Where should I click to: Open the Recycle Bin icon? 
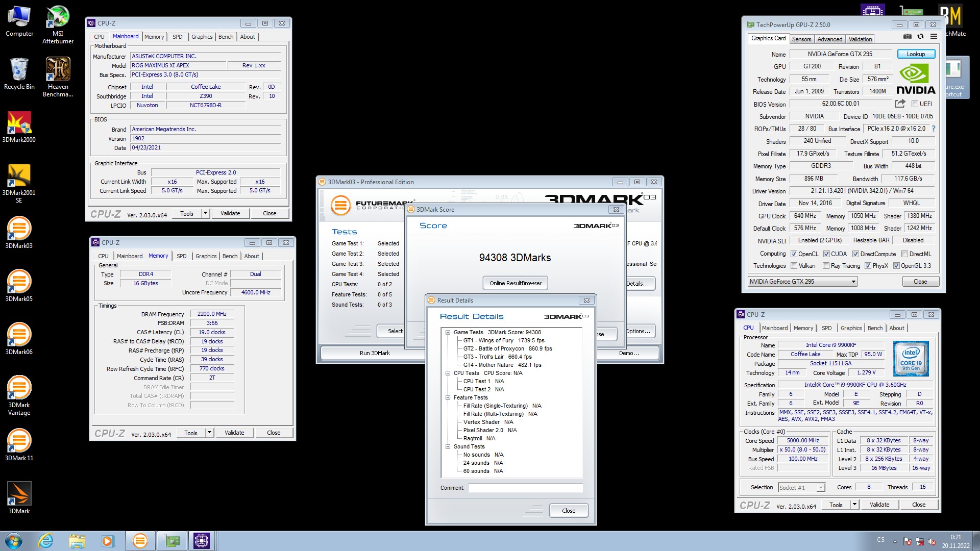tap(19, 74)
